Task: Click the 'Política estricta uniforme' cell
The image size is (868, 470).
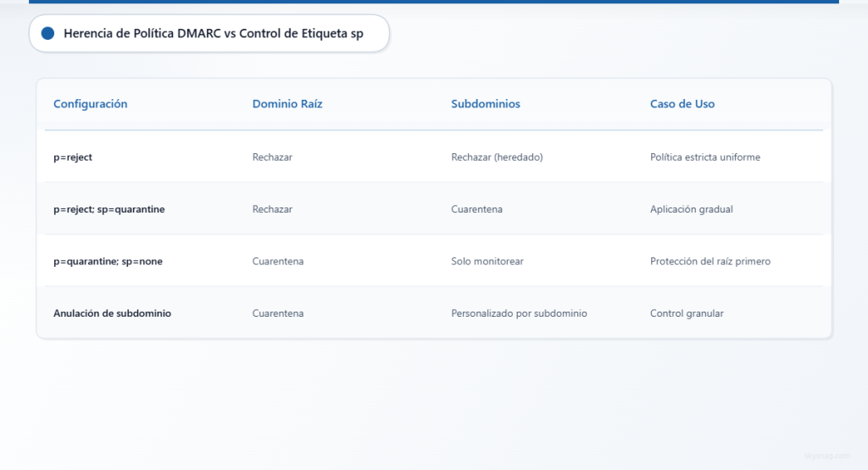Action: 705,157
